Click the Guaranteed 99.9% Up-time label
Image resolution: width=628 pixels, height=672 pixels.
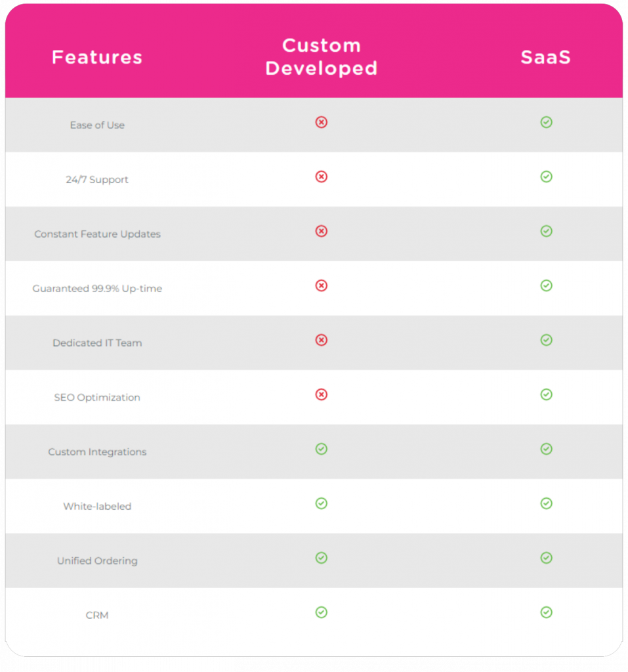point(97,289)
